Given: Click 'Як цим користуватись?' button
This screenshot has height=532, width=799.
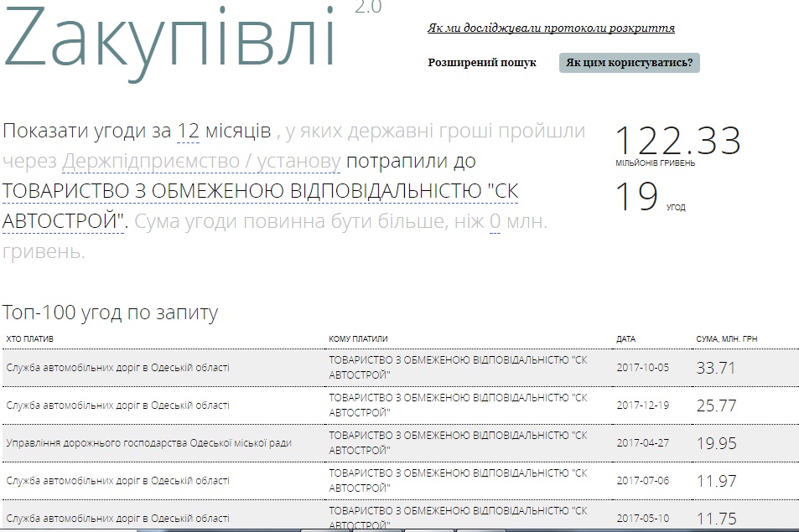Looking at the screenshot, I should [x=630, y=63].
